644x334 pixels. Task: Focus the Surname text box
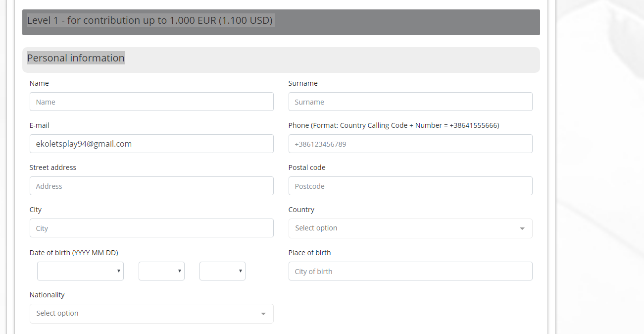410,102
